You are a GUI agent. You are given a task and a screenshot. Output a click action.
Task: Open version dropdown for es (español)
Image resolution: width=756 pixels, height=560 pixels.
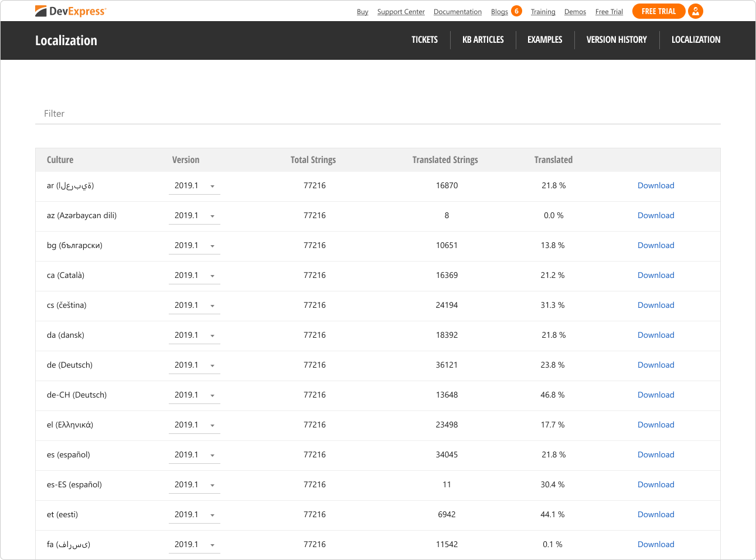195,455
